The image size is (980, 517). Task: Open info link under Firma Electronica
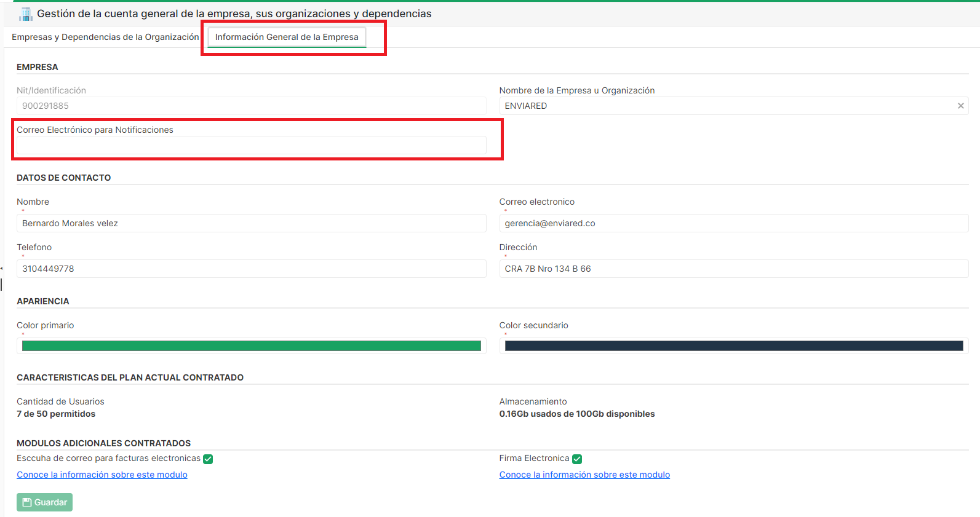(584, 475)
